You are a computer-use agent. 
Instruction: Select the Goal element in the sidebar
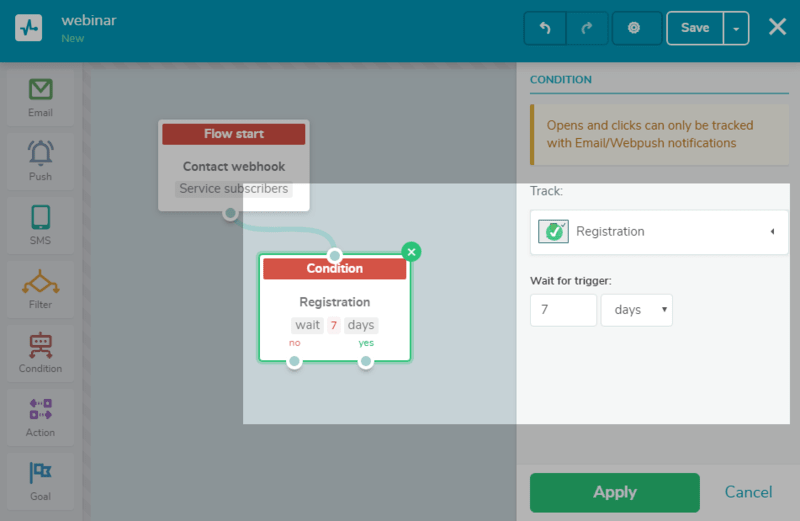pyautogui.click(x=40, y=481)
